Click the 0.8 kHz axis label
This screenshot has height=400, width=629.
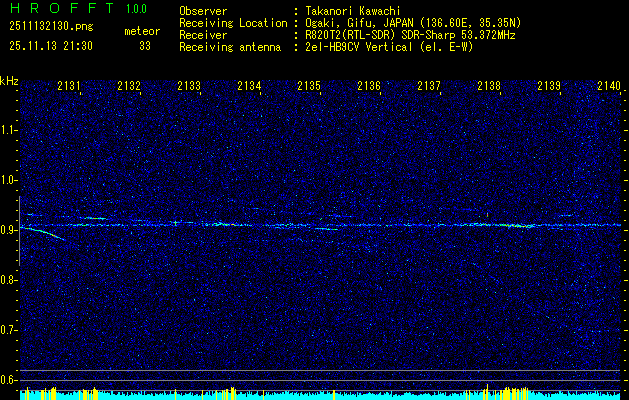[x=8, y=280]
